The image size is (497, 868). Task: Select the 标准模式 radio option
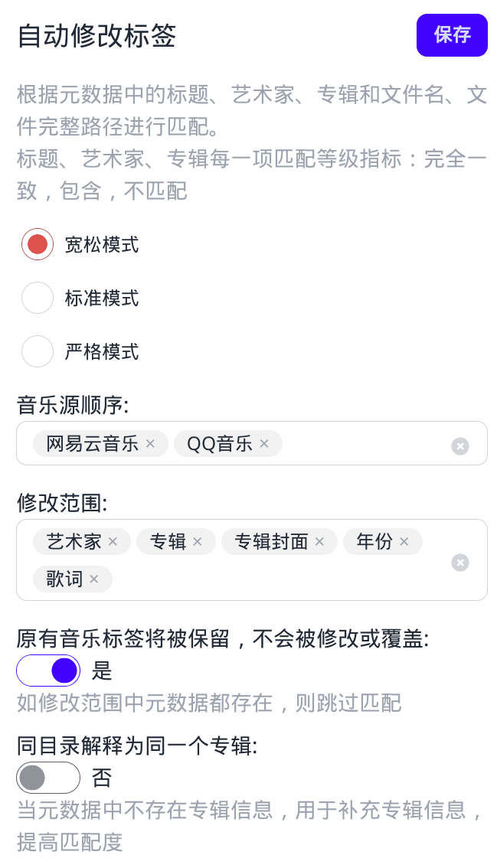(x=38, y=298)
